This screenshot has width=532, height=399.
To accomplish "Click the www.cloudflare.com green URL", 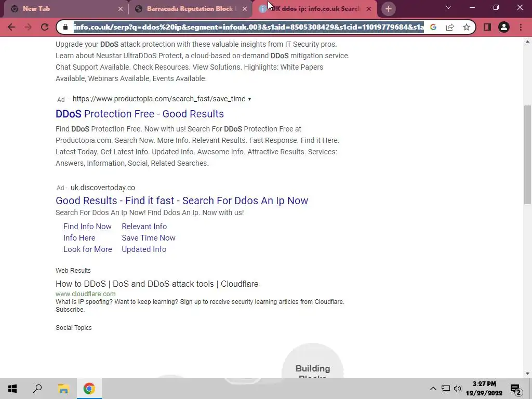I will 86,294.
